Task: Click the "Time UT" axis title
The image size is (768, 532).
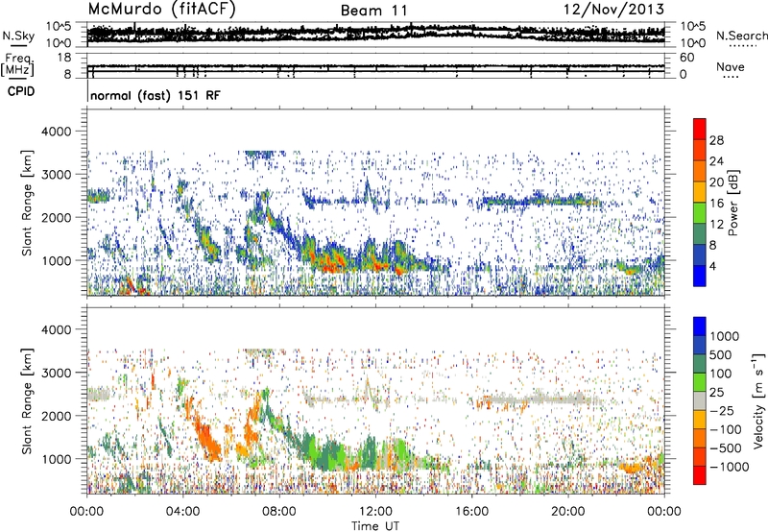Action: [375, 526]
